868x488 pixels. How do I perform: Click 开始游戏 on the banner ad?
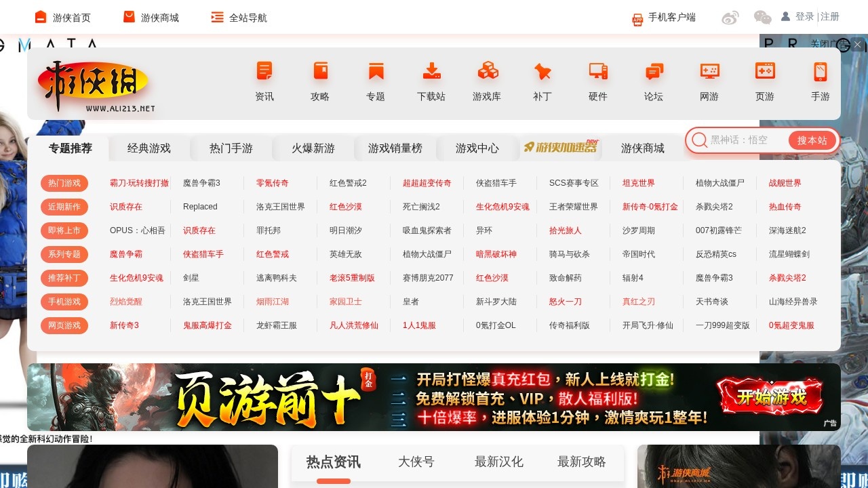pos(771,396)
